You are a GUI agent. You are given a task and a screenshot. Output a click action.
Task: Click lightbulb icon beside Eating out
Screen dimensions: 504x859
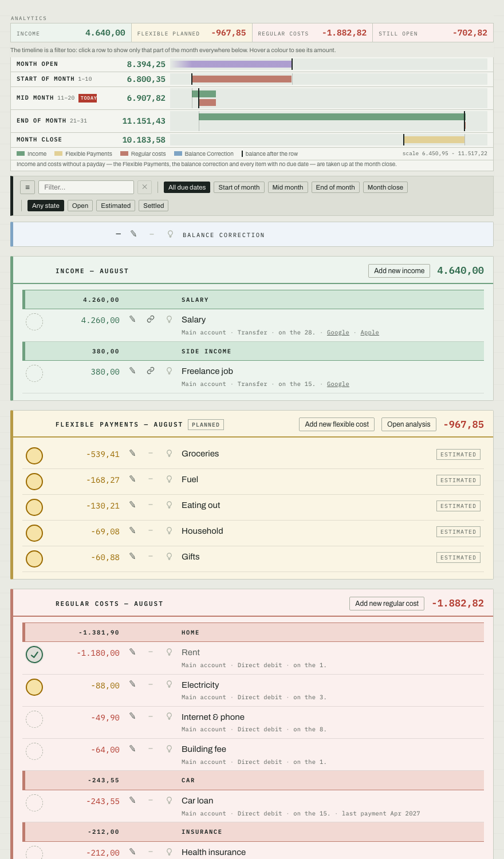(169, 505)
